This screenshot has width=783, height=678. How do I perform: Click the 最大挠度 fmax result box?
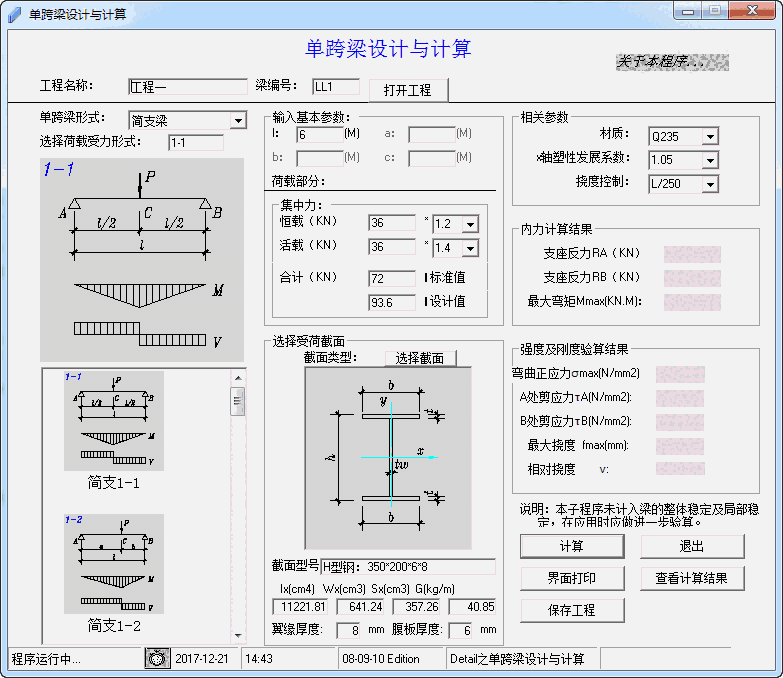click(680, 446)
